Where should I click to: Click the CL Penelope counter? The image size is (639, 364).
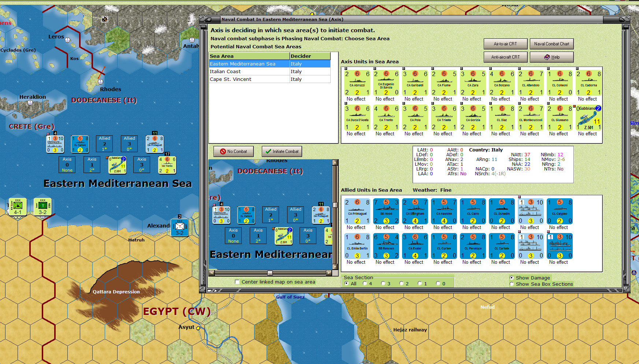(473, 246)
